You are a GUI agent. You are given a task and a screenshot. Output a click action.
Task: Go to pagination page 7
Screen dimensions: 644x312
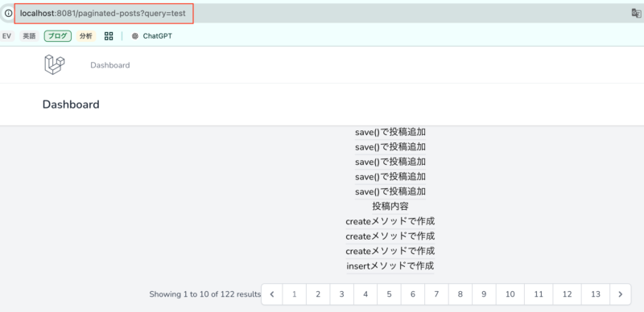(436, 294)
